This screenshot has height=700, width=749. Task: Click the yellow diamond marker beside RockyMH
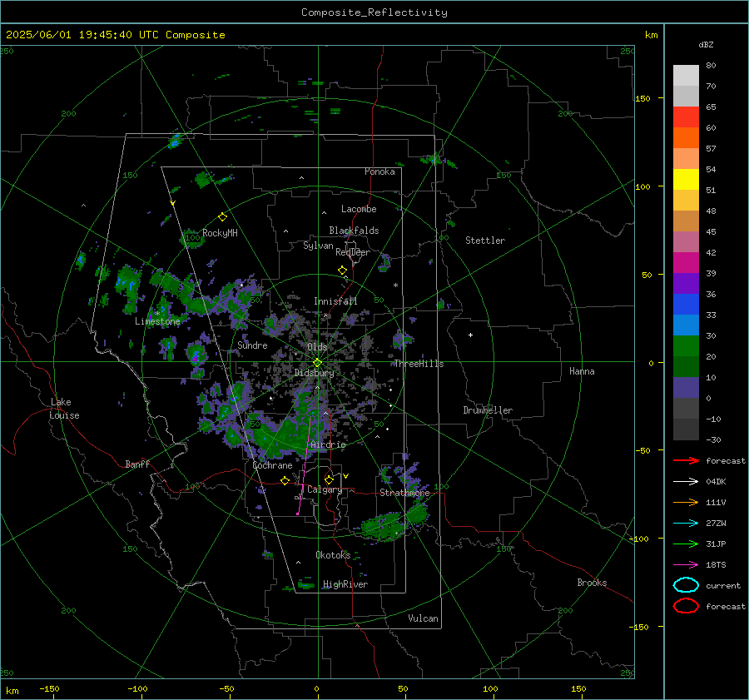click(222, 217)
